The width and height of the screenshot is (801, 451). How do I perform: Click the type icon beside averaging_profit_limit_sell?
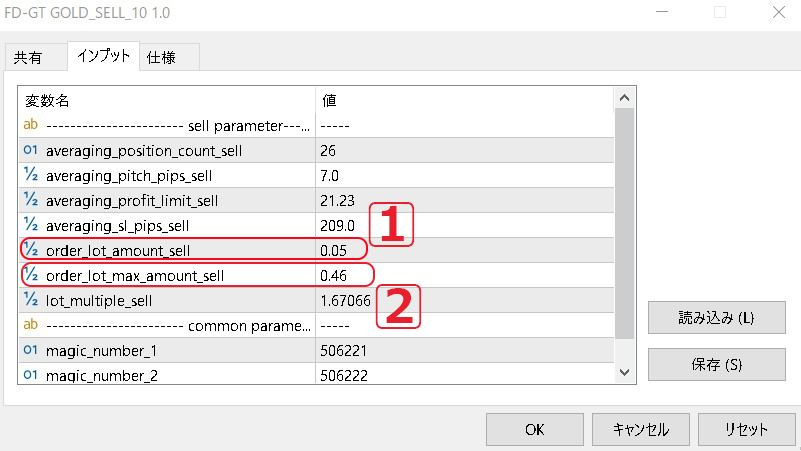coord(30,200)
